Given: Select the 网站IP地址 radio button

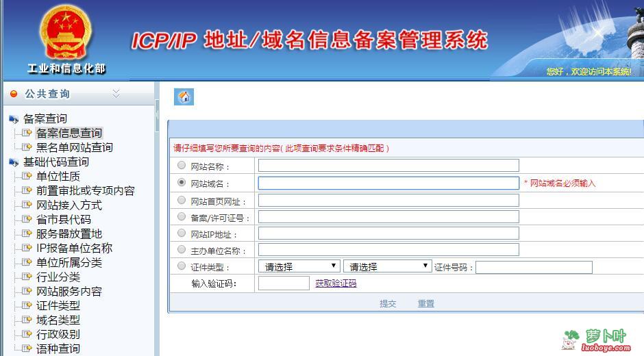Looking at the screenshot, I should pos(181,233).
